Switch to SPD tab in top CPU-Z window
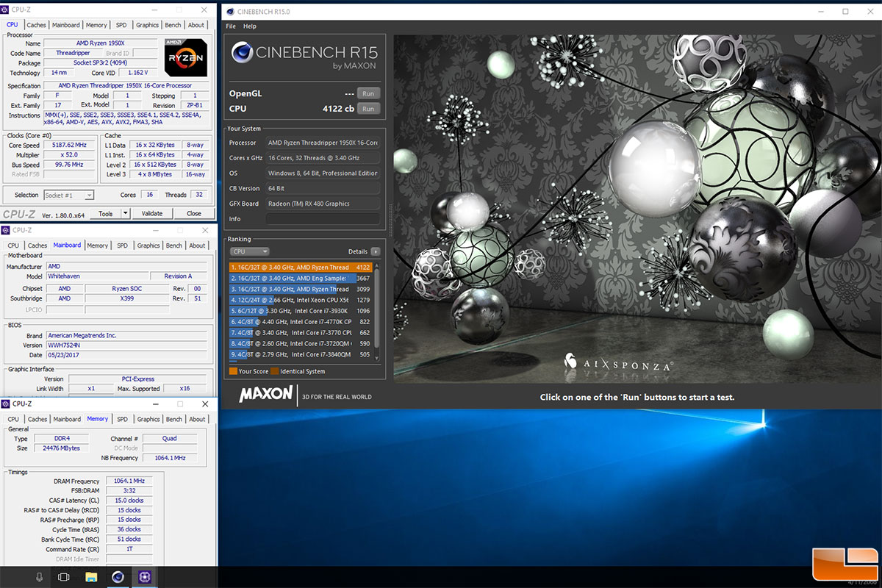The width and height of the screenshot is (882, 588). pyautogui.click(x=121, y=25)
